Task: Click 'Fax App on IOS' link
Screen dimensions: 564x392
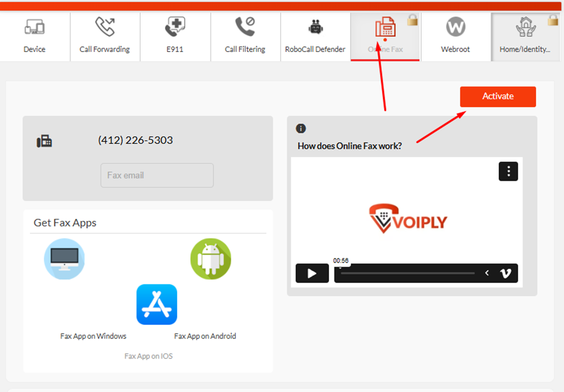Action: coord(149,356)
